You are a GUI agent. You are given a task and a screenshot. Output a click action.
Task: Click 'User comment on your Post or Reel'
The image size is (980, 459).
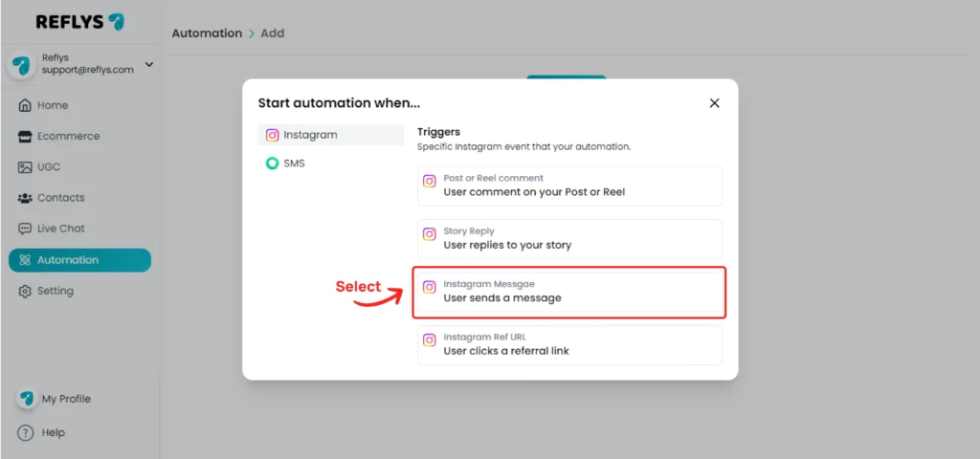(534, 192)
